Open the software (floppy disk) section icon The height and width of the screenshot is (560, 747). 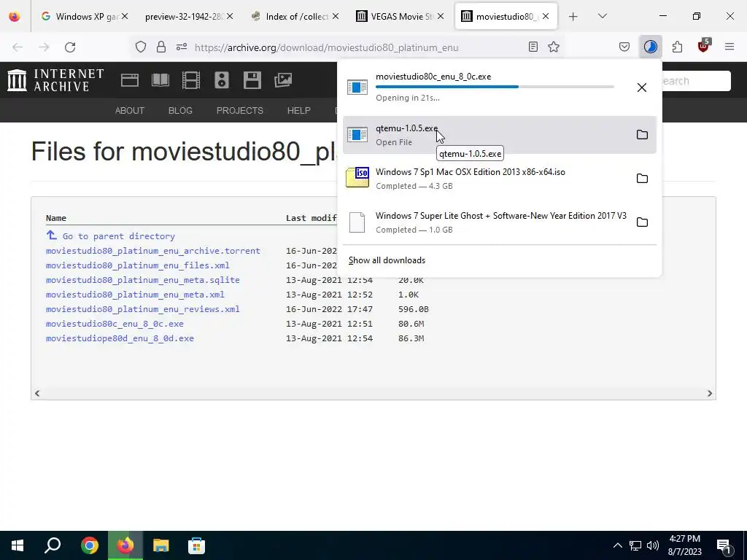pos(252,80)
